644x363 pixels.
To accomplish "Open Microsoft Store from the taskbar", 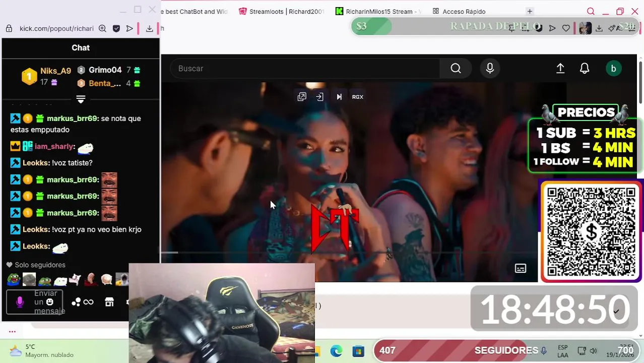I will point(358,351).
